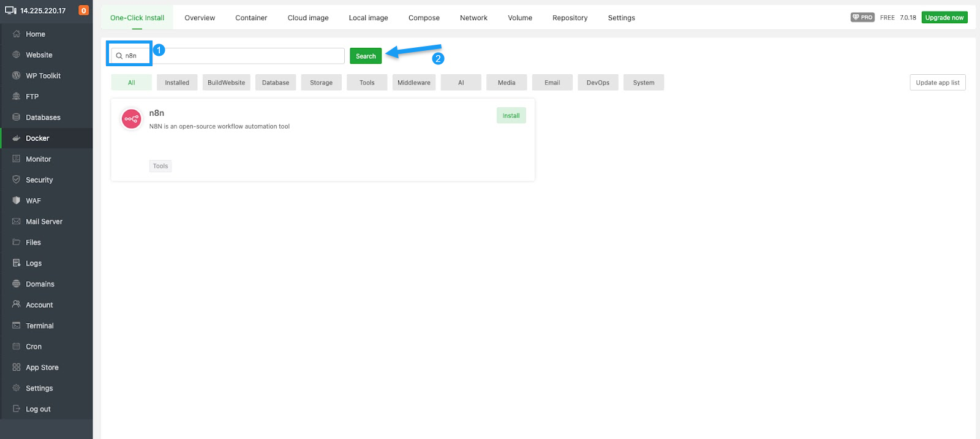Click the Update app list button
Image resolution: width=980 pixels, height=439 pixels.
point(938,83)
